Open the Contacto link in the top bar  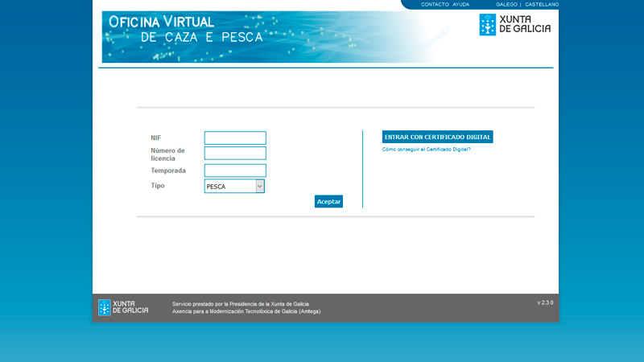[435, 4]
